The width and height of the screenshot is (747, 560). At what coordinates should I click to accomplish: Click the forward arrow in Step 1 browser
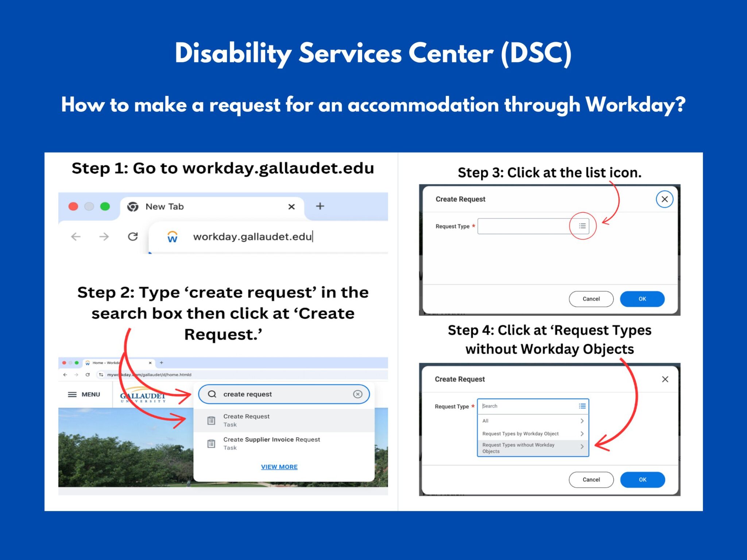point(104,237)
